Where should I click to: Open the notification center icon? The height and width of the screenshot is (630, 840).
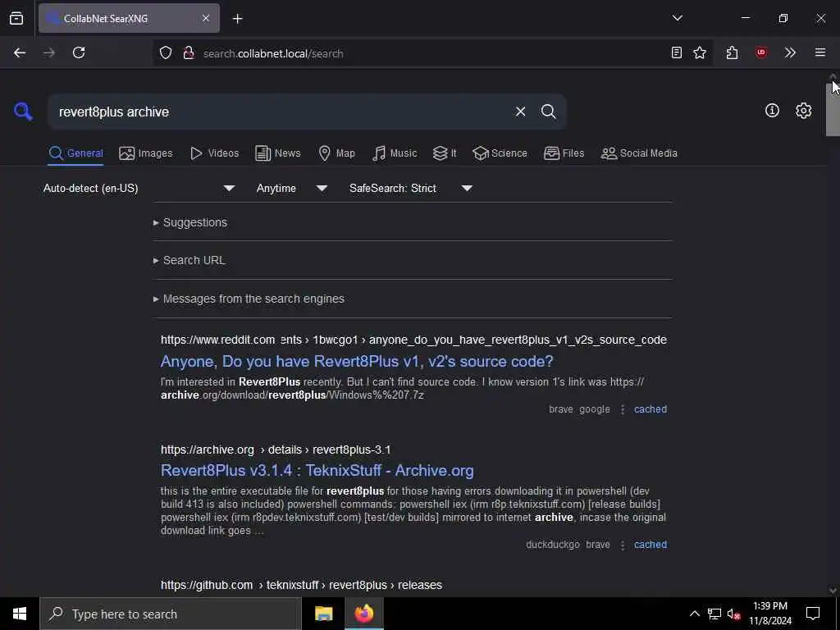813,614
